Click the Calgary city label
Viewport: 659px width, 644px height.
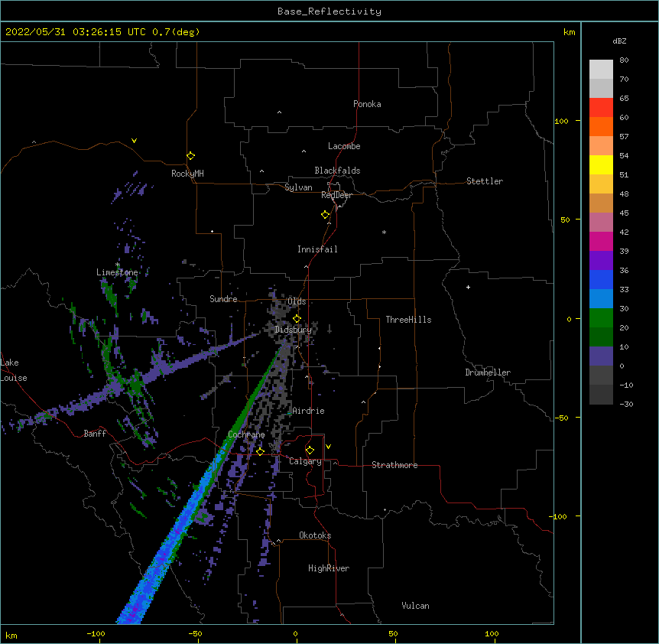tap(305, 461)
